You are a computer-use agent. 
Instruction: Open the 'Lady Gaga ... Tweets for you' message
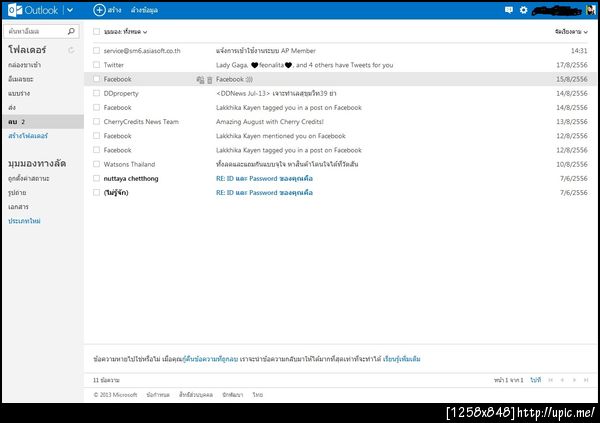[305, 65]
